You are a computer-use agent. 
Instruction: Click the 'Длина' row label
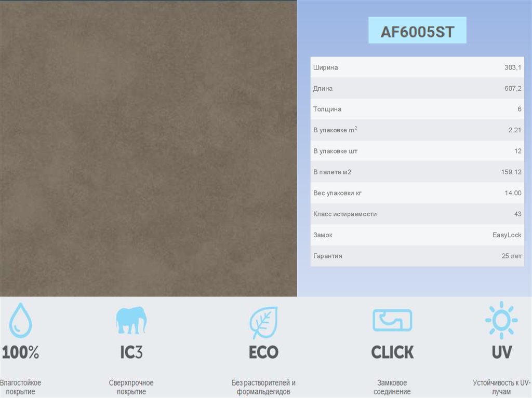pyautogui.click(x=323, y=89)
